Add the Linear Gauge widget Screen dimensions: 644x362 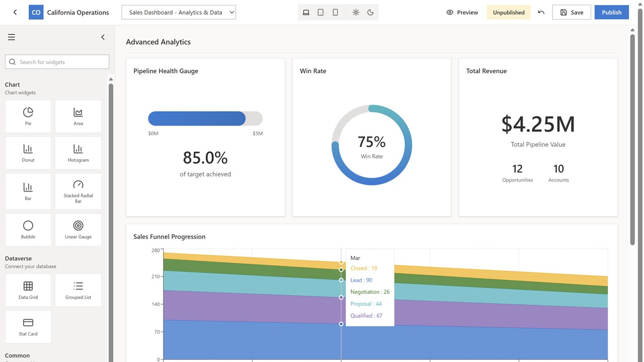[78, 230]
